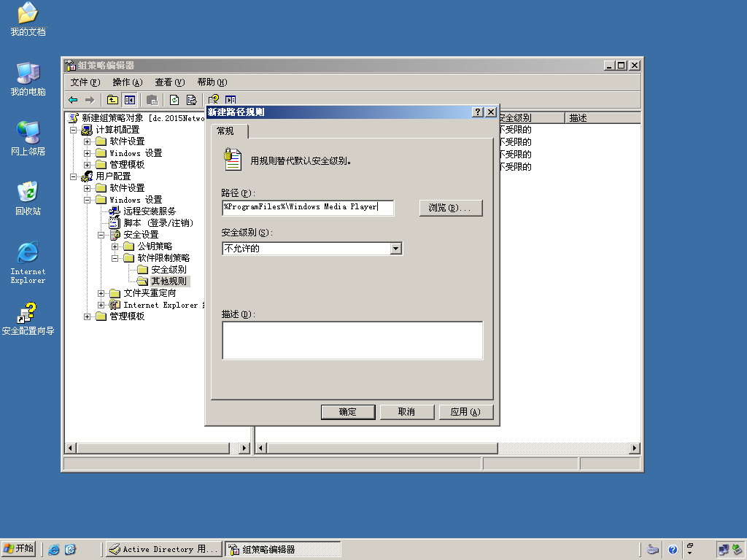
Task: Expand 软件设置 under 计算机配置
Action: click(x=88, y=141)
